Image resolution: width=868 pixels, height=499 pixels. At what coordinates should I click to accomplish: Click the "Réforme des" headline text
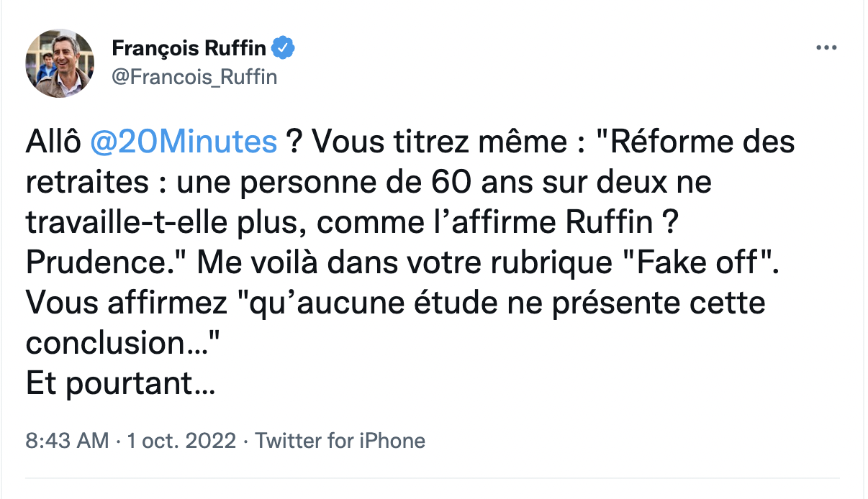pos(702,142)
